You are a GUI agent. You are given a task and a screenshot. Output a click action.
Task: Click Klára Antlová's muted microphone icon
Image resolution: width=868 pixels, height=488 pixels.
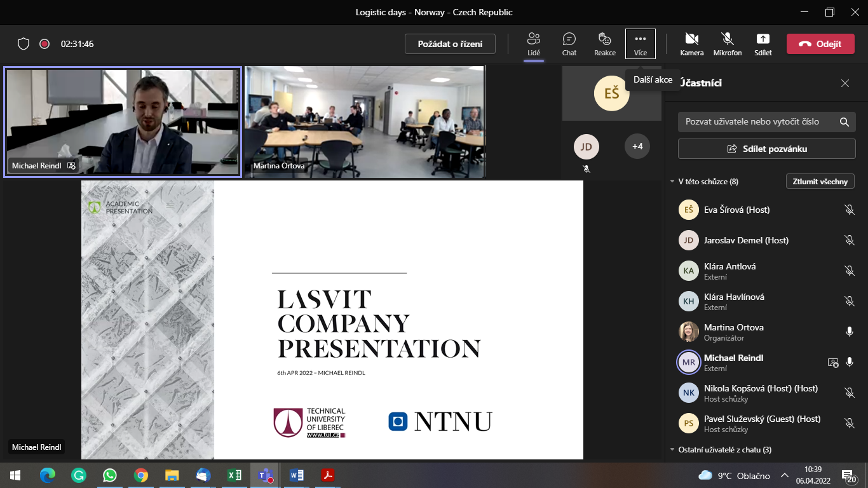850,271
